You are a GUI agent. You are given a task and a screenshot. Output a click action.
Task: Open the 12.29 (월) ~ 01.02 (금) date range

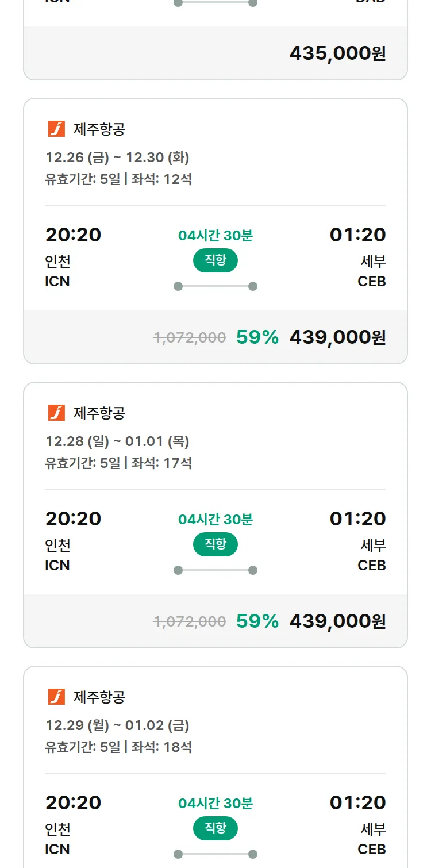coord(117,725)
